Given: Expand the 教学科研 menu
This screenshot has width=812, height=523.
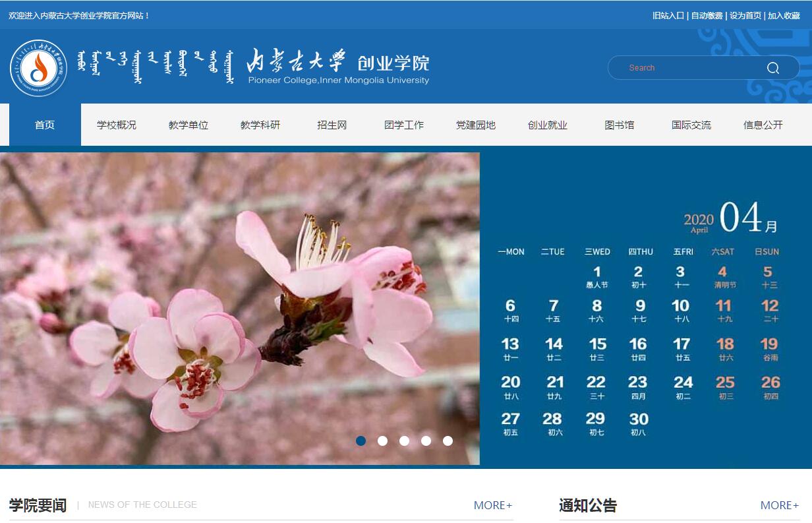Looking at the screenshot, I should coord(260,125).
